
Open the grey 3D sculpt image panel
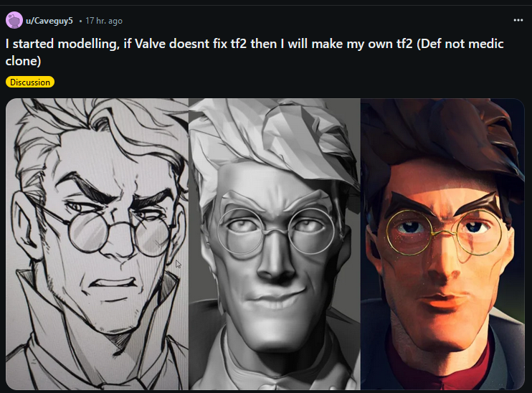(x=275, y=244)
